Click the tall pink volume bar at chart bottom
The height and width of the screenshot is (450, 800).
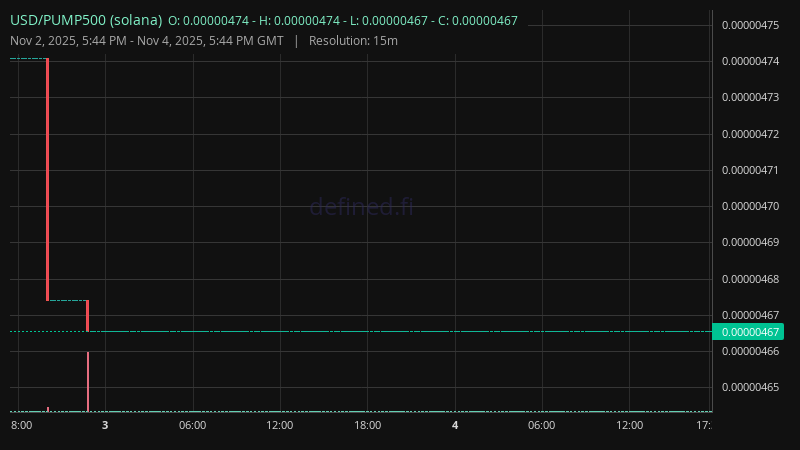pos(88,381)
